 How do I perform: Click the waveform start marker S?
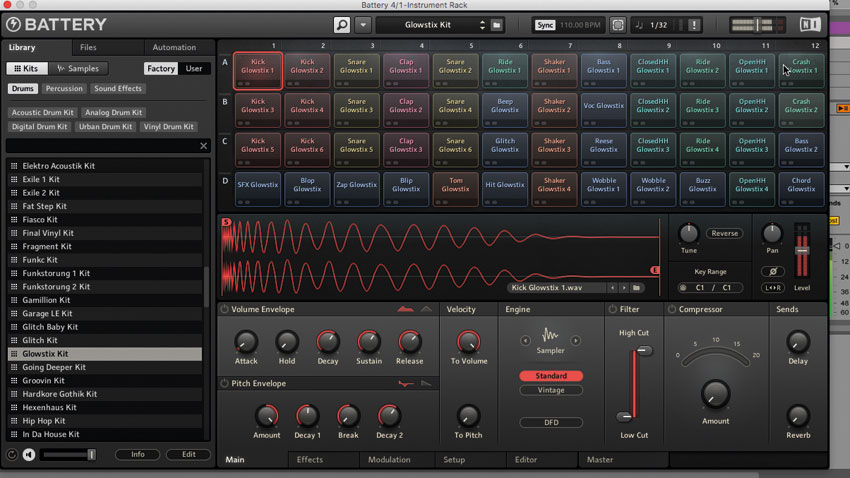click(x=227, y=222)
